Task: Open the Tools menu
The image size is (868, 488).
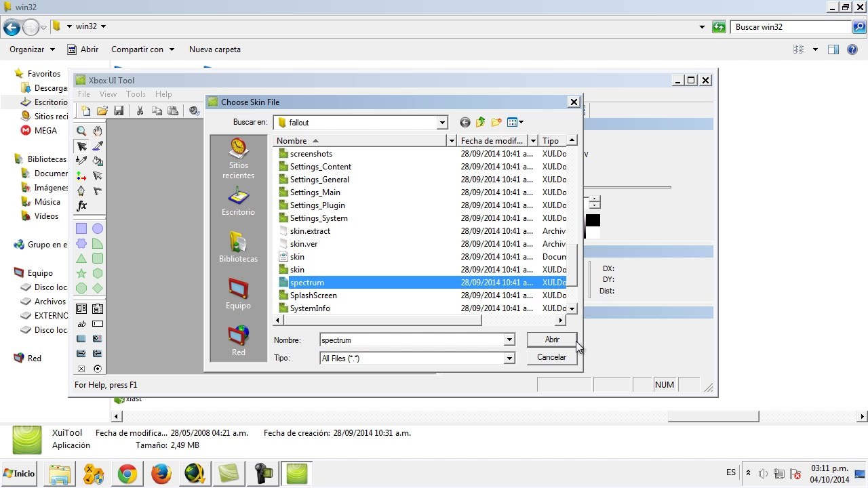Action: click(x=136, y=94)
